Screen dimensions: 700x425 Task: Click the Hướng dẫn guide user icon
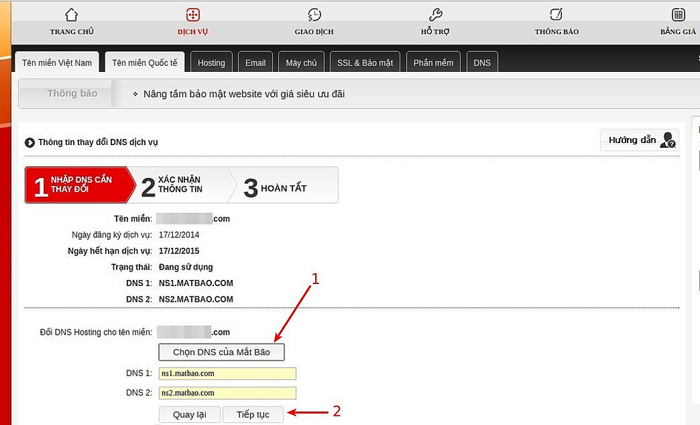[668, 140]
